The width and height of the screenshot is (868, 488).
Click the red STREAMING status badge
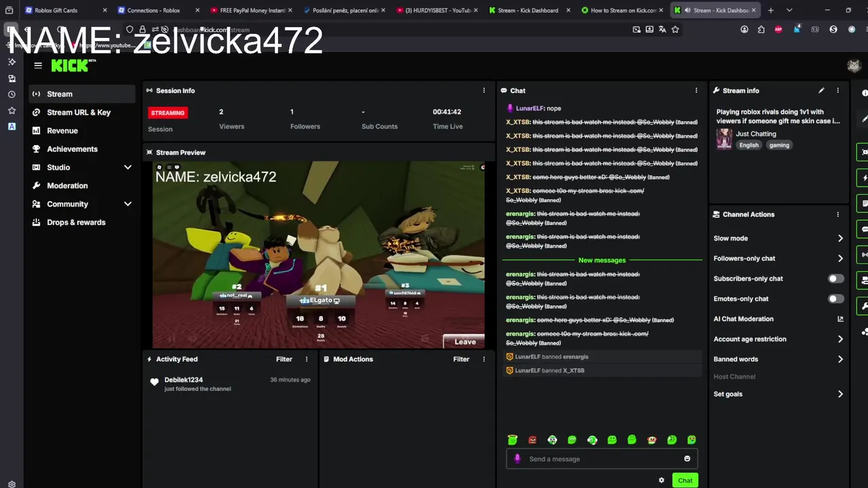[167, 113]
